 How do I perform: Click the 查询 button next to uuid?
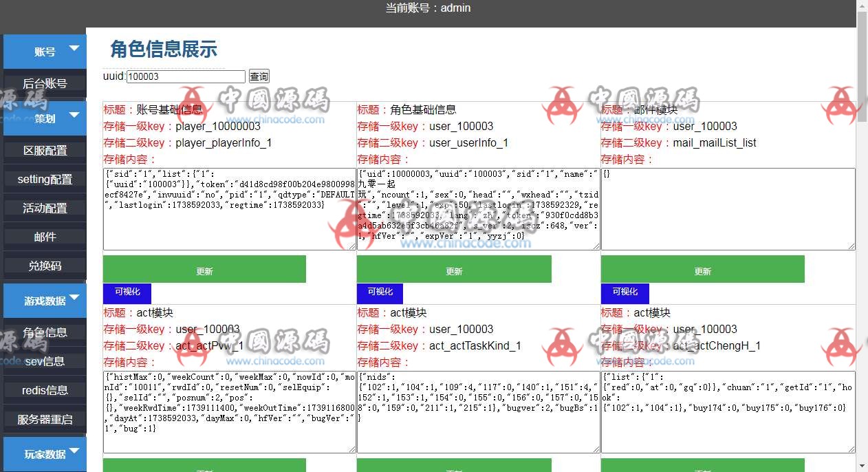259,76
